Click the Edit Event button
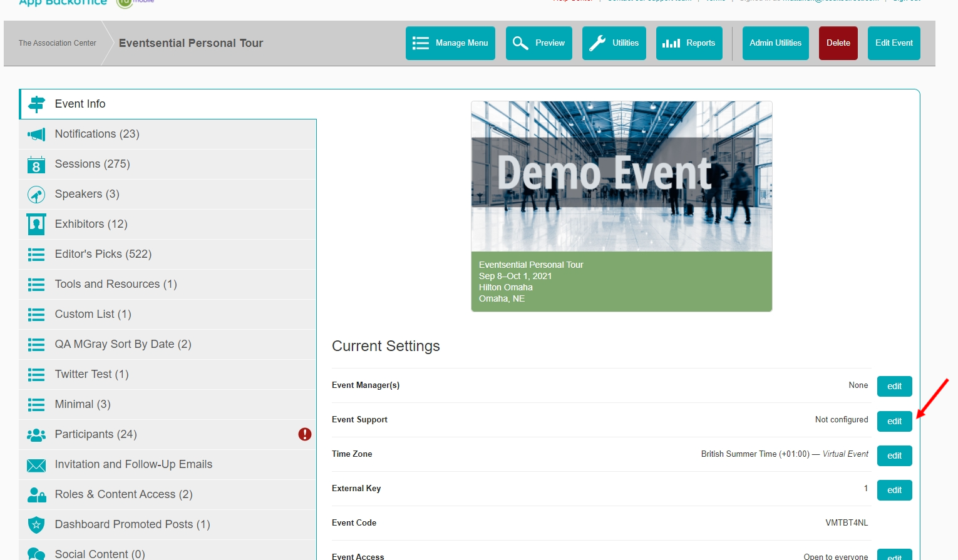Screen dimensions: 958x560 (894, 43)
